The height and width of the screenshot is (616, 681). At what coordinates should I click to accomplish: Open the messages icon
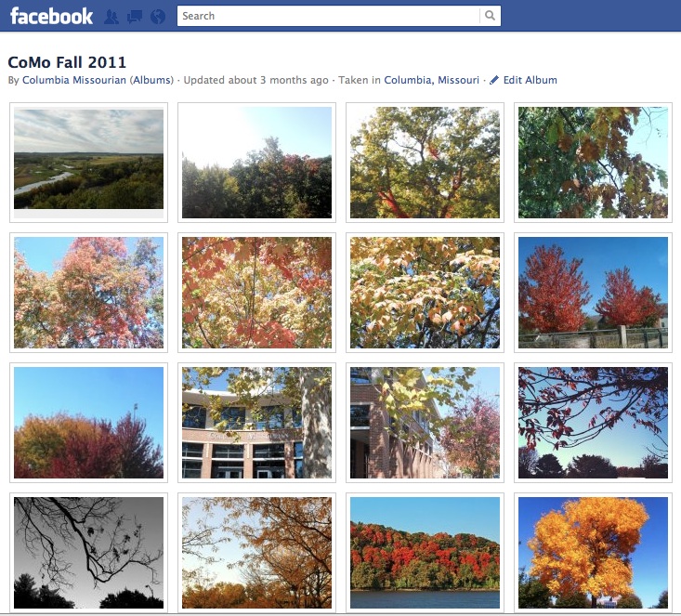(x=135, y=17)
